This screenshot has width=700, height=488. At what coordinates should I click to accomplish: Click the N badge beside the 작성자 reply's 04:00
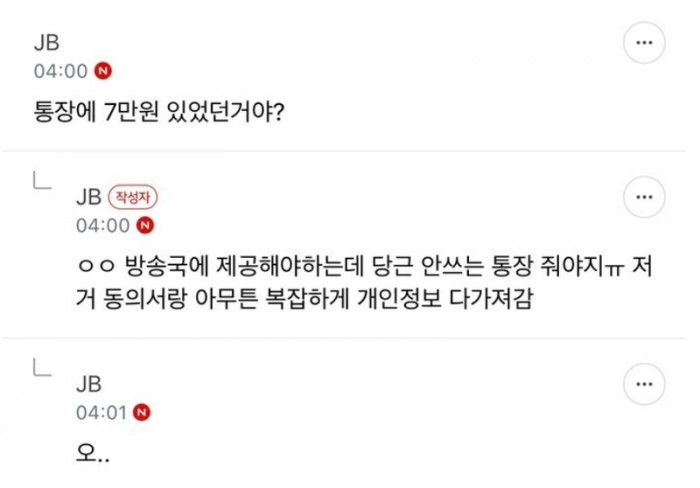(145, 225)
